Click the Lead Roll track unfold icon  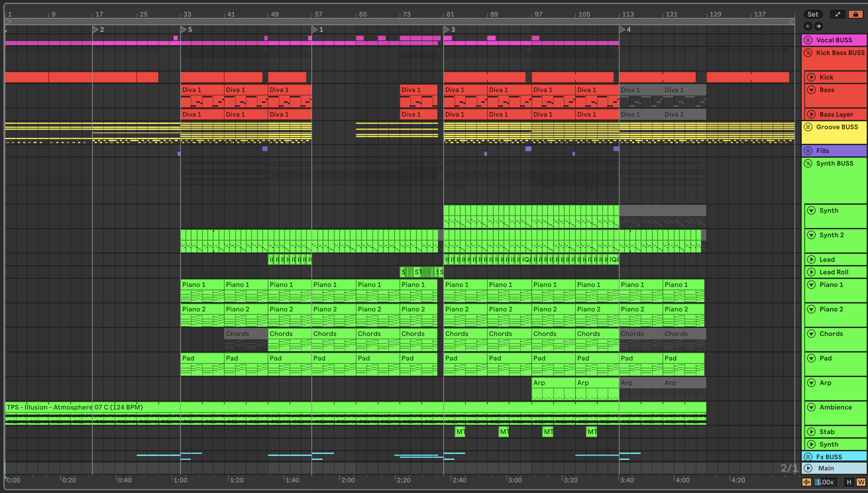[811, 272]
